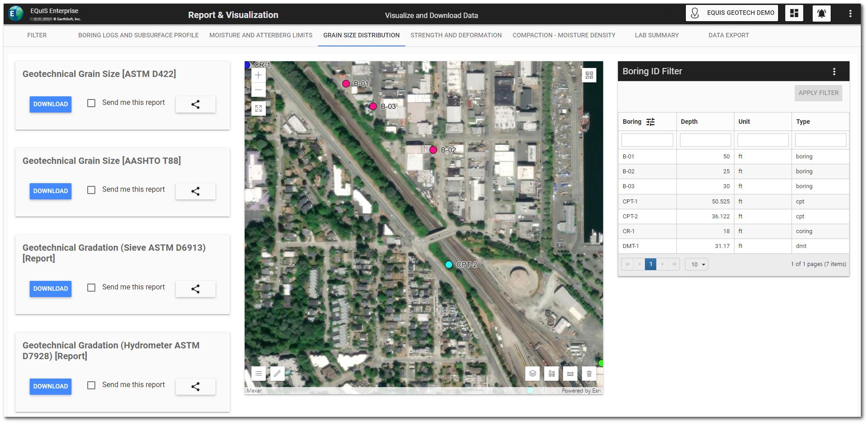Open Boring column filter options icon
Image resolution: width=868 pixels, height=424 pixels.
[650, 122]
